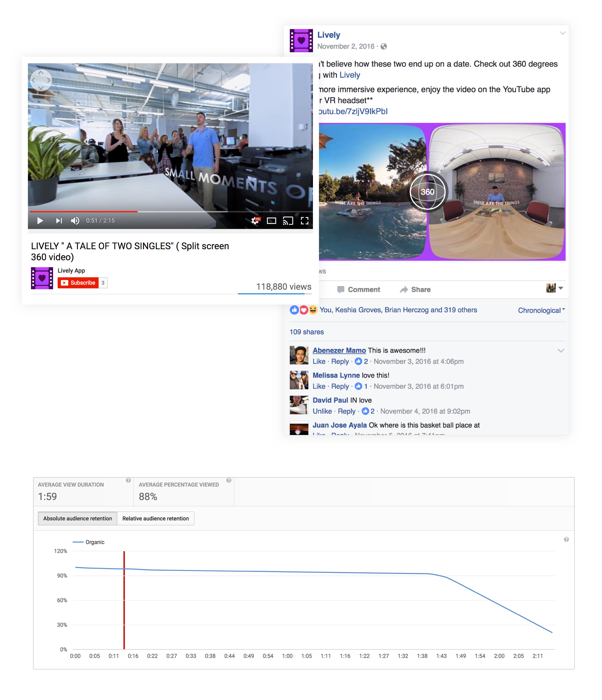Like Abenezer Mamo's comment
The image size is (602, 700).
pos(319,362)
